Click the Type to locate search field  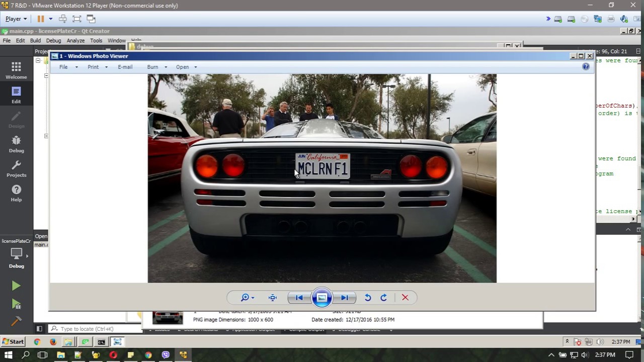click(95, 329)
